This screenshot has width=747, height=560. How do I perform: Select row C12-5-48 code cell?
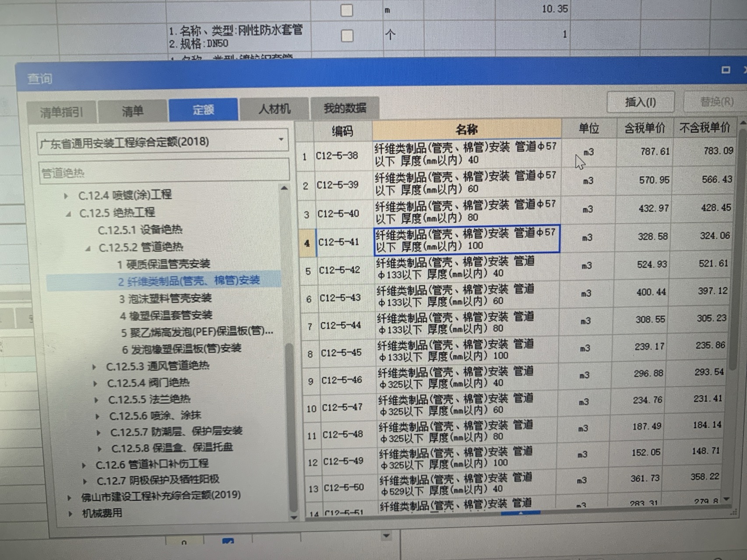coord(349,434)
